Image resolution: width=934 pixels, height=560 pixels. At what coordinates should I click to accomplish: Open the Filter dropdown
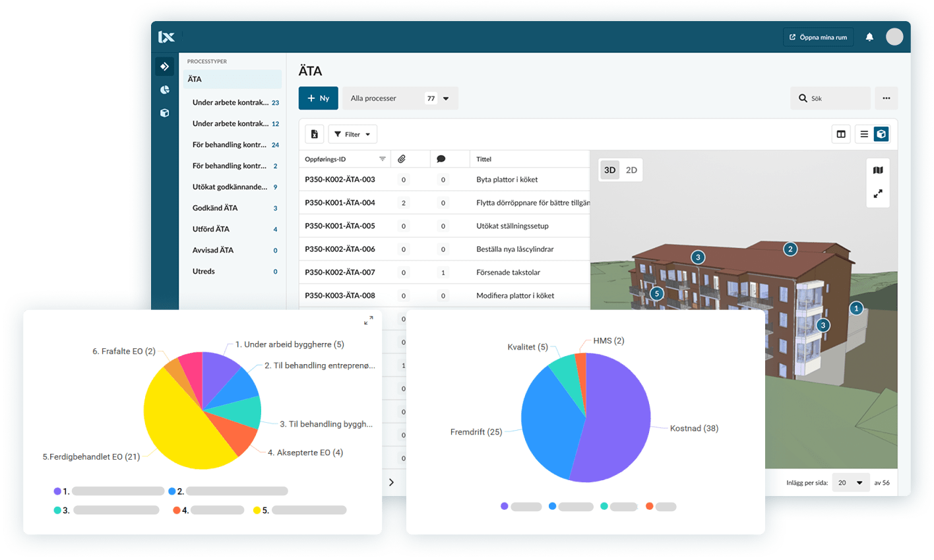pos(352,134)
